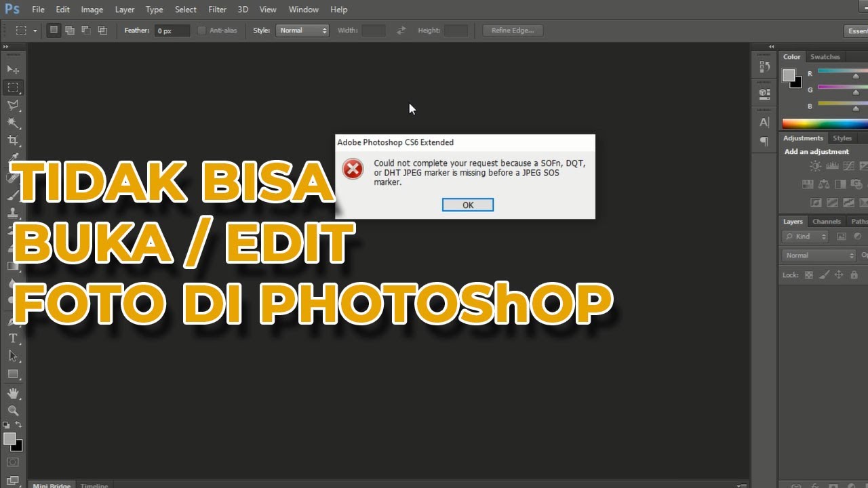Expand the collapsed panel dock arrows
The image size is (868, 488).
coord(770,47)
